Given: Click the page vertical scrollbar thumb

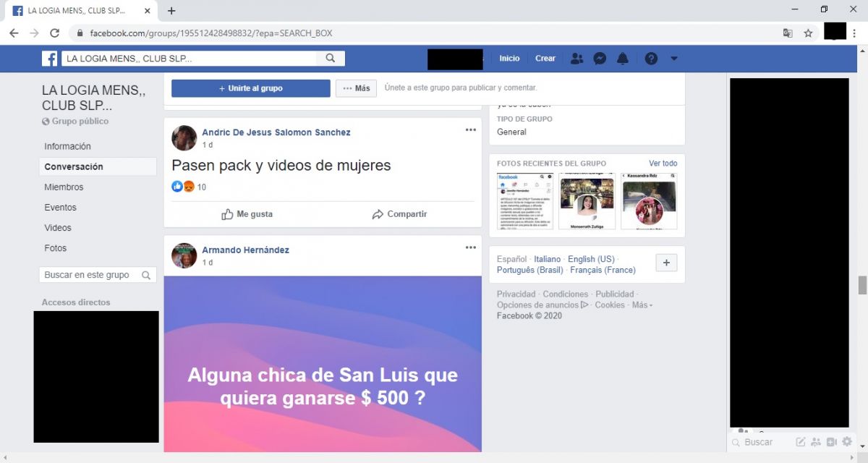Looking at the screenshot, I should point(862,285).
